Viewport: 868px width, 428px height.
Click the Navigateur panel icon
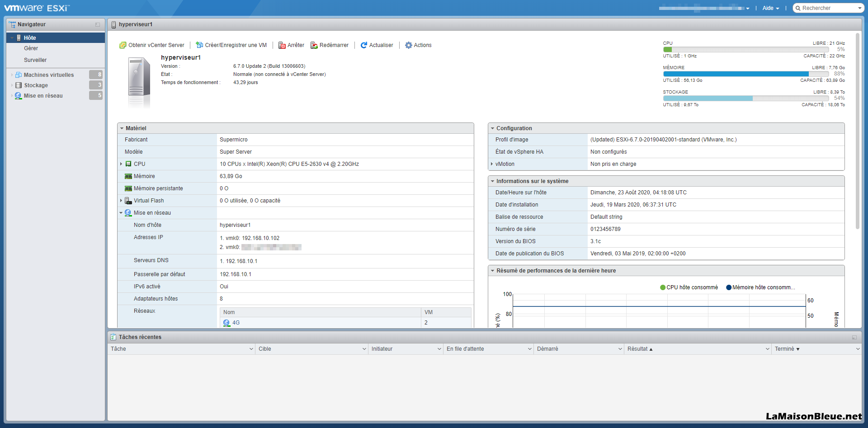click(x=12, y=24)
